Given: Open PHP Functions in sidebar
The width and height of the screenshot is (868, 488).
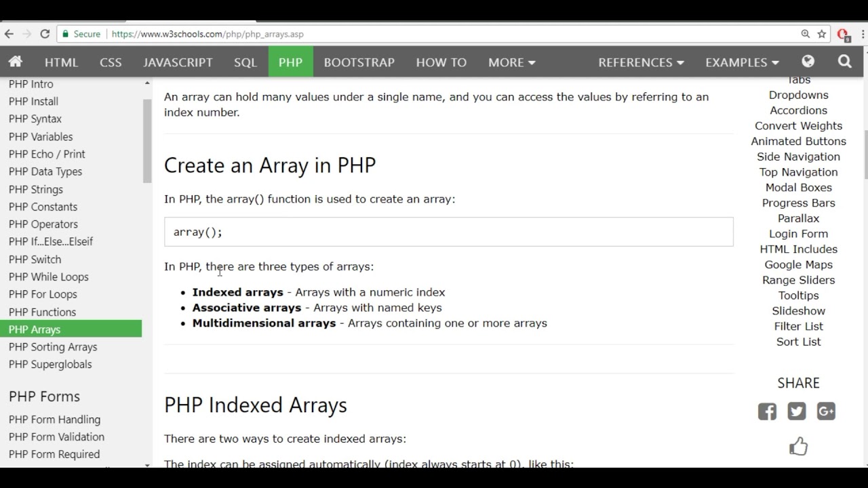Looking at the screenshot, I should pyautogui.click(x=42, y=312).
